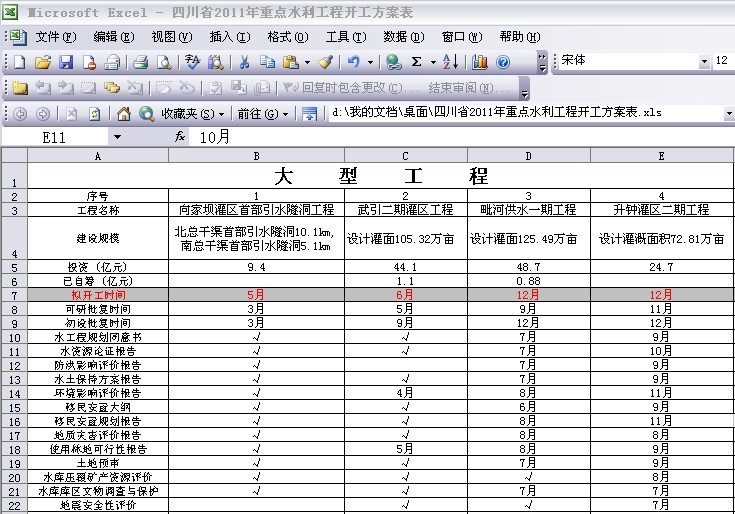Click the Undo arrow icon

[354, 62]
